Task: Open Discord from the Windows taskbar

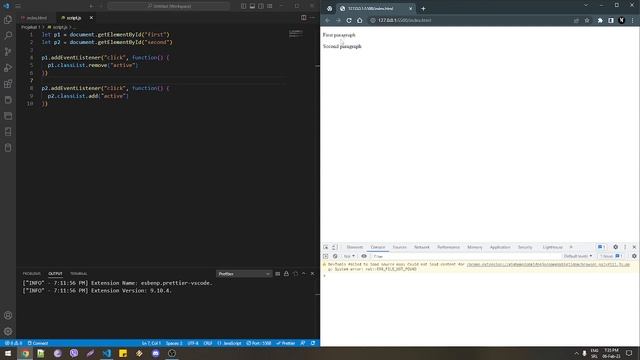Action: 156,353
